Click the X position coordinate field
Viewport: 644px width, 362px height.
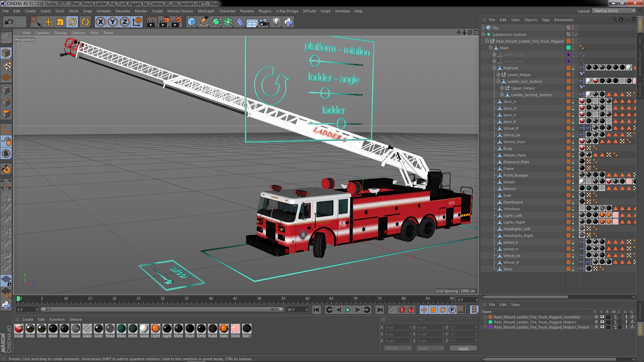click(398, 327)
